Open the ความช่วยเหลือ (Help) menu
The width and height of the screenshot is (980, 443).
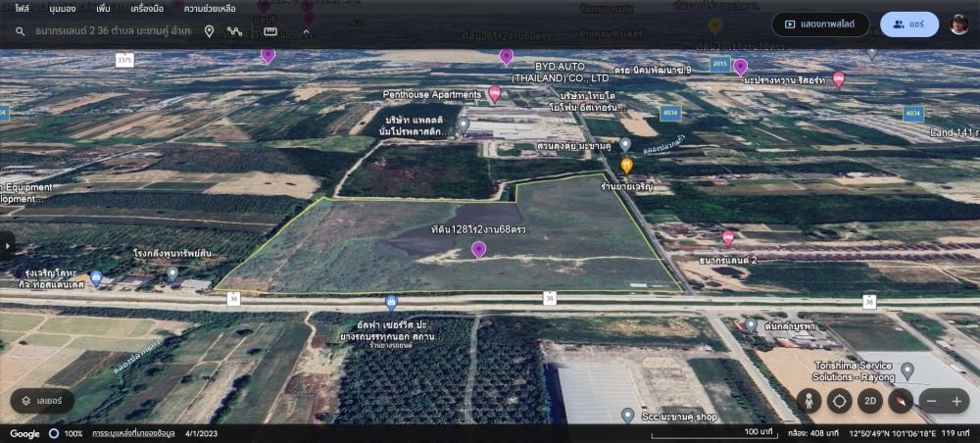210,8
